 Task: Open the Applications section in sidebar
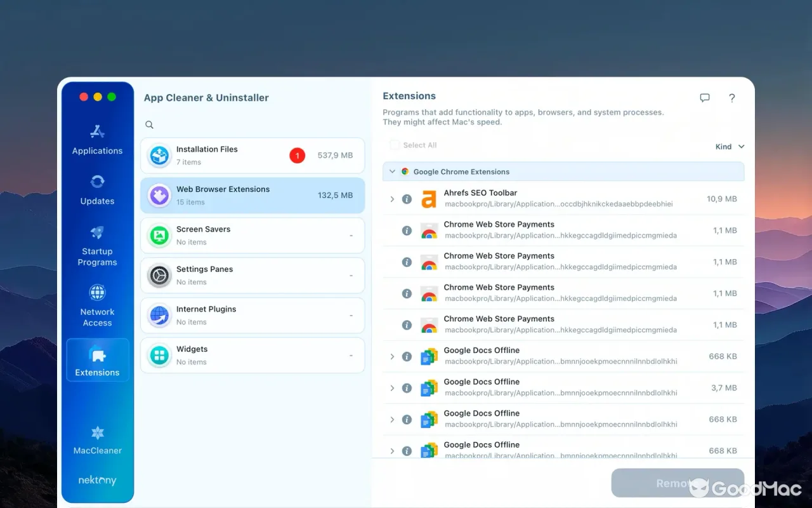click(x=97, y=140)
